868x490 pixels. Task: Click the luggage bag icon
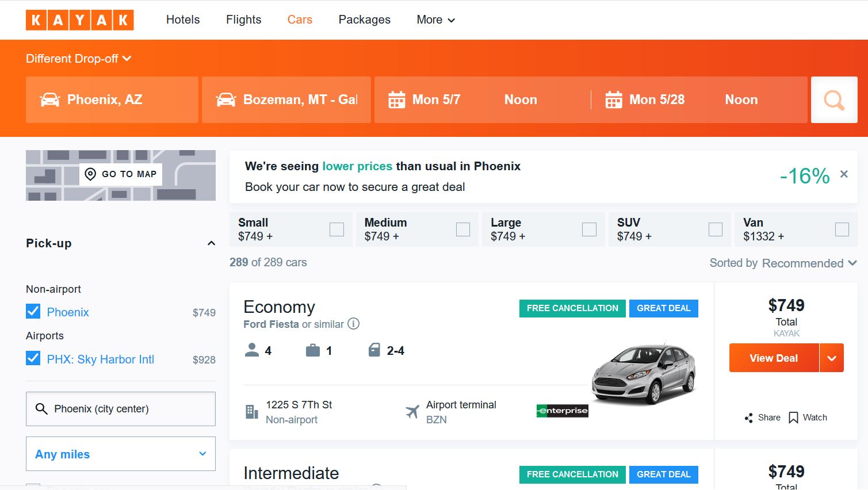(x=313, y=350)
